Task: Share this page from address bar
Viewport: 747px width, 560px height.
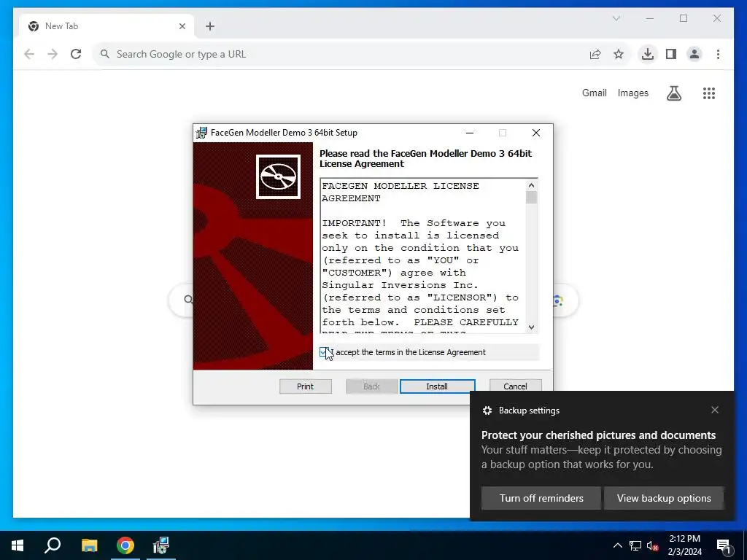Action: point(595,54)
